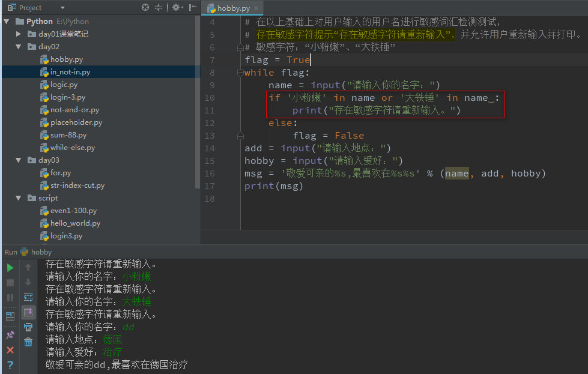Collapse all nodes in the Project tree
588x374 pixels.
158,7
